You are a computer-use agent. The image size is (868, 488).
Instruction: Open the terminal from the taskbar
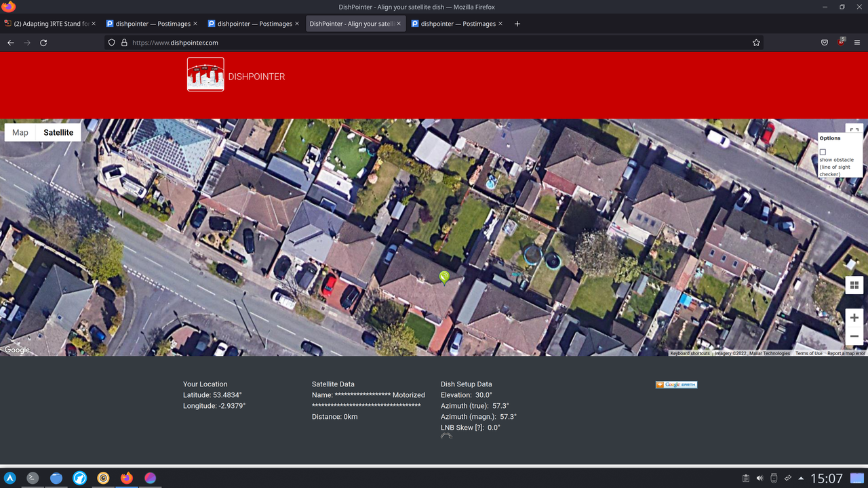pyautogui.click(x=33, y=478)
